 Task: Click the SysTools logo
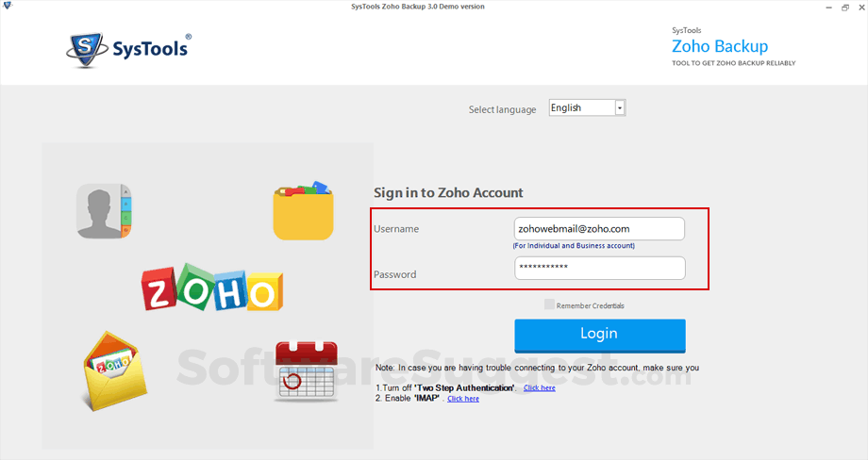[128, 50]
